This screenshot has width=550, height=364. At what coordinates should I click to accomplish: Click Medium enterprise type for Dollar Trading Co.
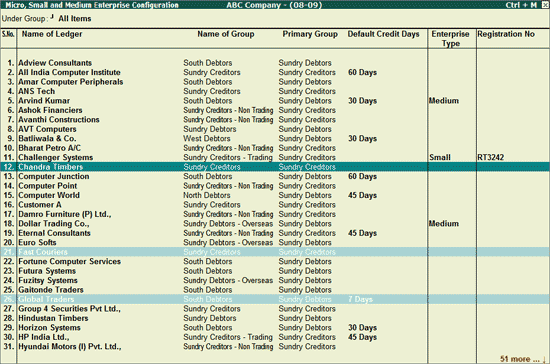[444, 223]
